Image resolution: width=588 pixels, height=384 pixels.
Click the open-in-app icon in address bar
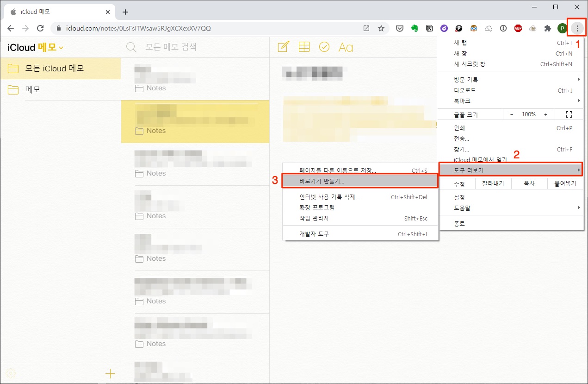coord(366,28)
